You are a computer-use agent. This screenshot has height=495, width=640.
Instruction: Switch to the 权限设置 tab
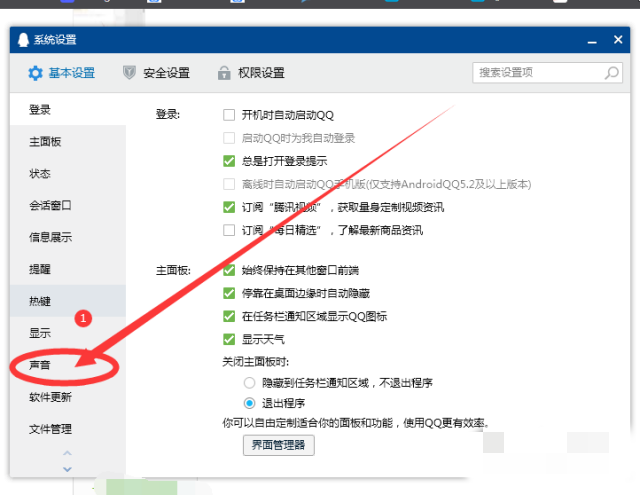pos(251,73)
